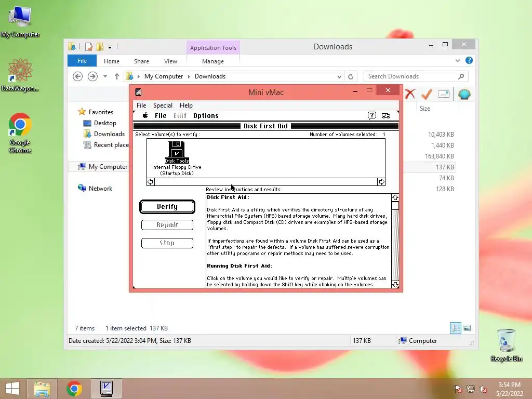Viewport: 532px width, 399px height.
Task: Click the orange checkmark icon in Explorer toolbar
Action: (x=427, y=94)
